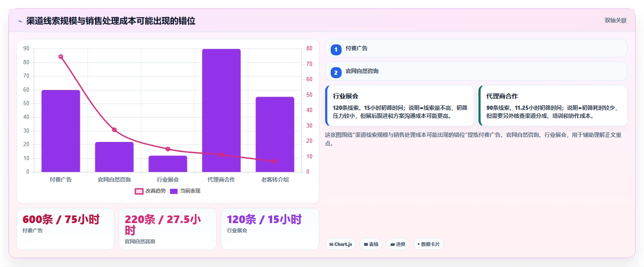
Task: Click the icon inside 表格 chip
Action: pos(366,245)
